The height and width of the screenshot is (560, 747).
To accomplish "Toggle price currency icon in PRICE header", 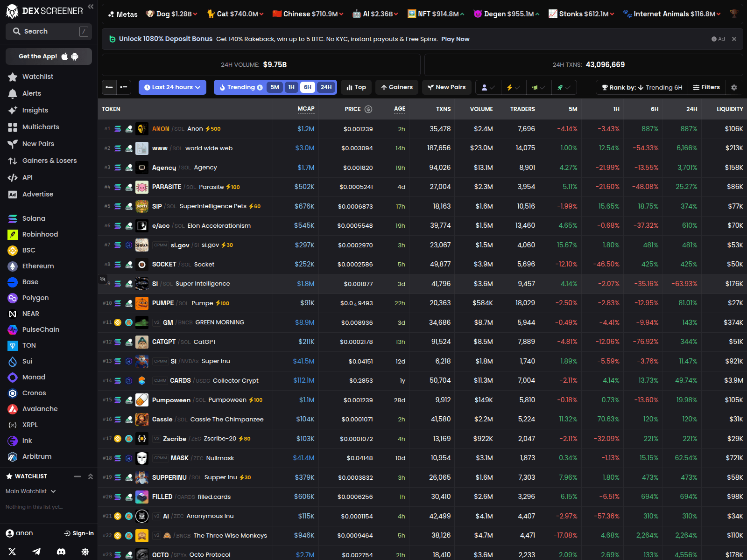I will pyautogui.click(x=368, y=109).
